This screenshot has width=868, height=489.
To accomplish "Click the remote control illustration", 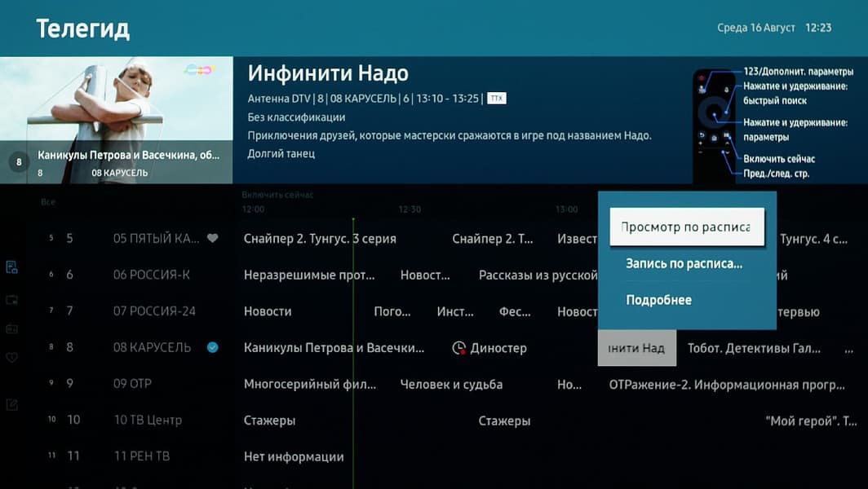I will (x=714, y=126).
